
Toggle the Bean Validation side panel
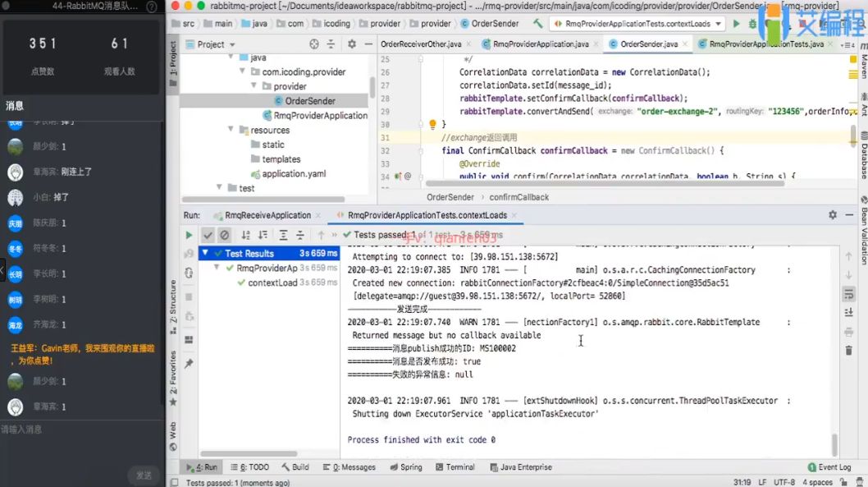coord(864,232)
